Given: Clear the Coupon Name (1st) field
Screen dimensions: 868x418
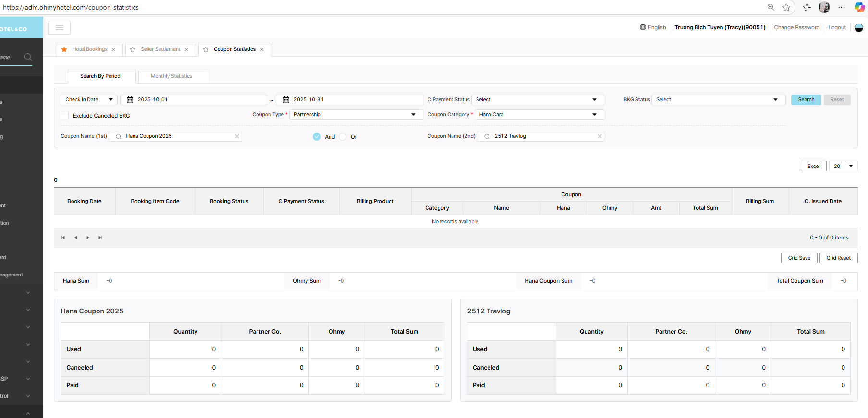Looking at the screenshot, I should (x=237, y=136).
